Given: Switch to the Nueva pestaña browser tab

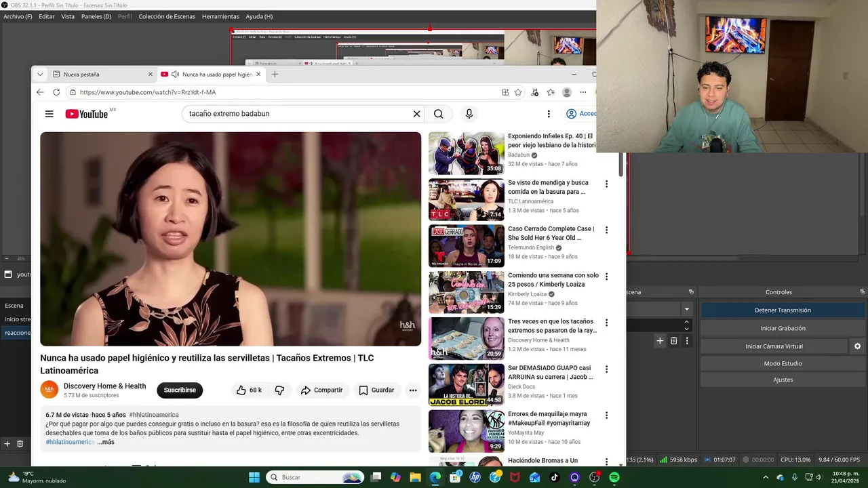Looking at the screenshot, I should tap(102, 74).
